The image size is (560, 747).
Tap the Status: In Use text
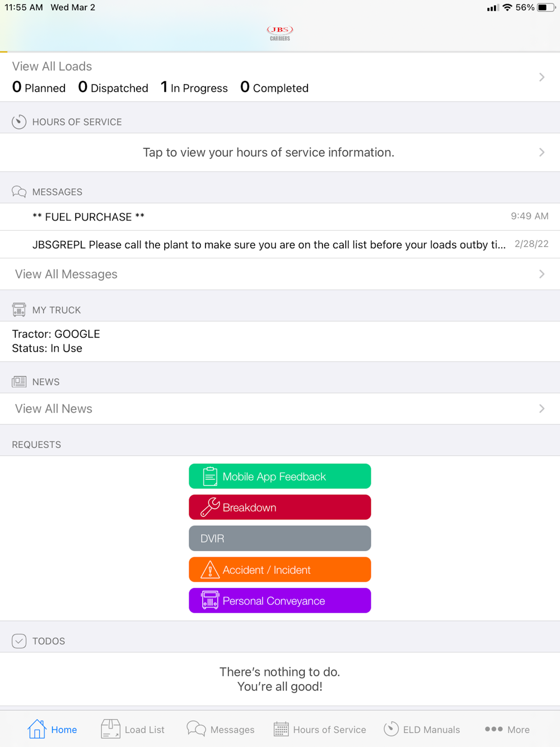pos(47,348)
